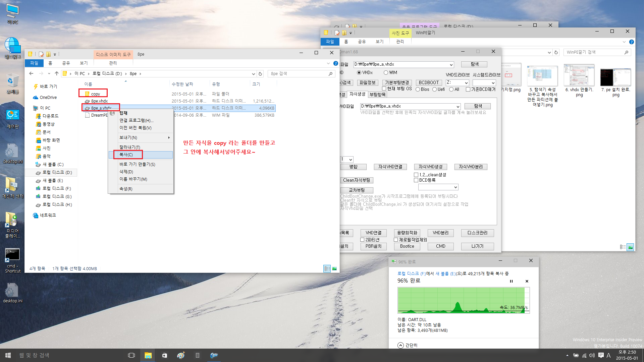This screenshot has width=644, height=362.
Task: Open the D:\8pe\8pe_a.vhdx file path dropdown
Action: 451,65
